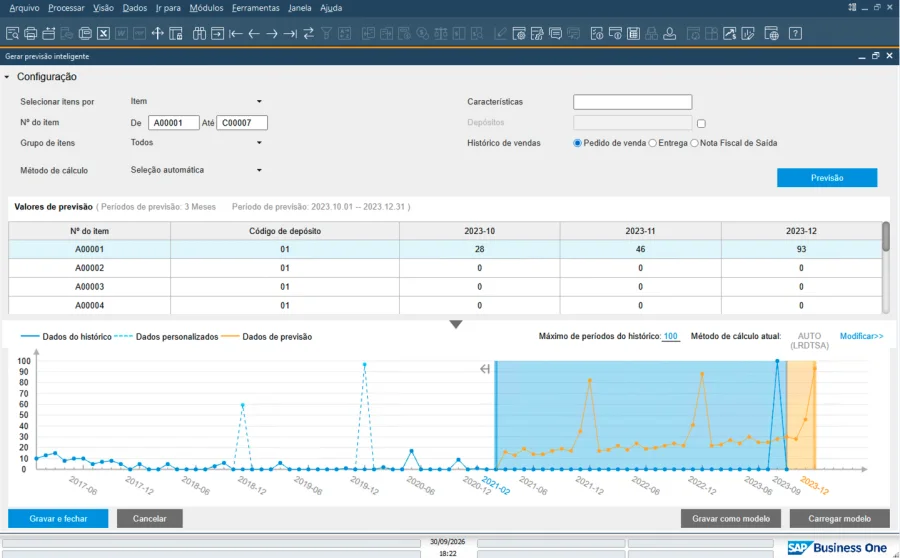Click the chart with pencil toolbar icon
The height and width of the screenshot is (558, 900).
point(748,33)
